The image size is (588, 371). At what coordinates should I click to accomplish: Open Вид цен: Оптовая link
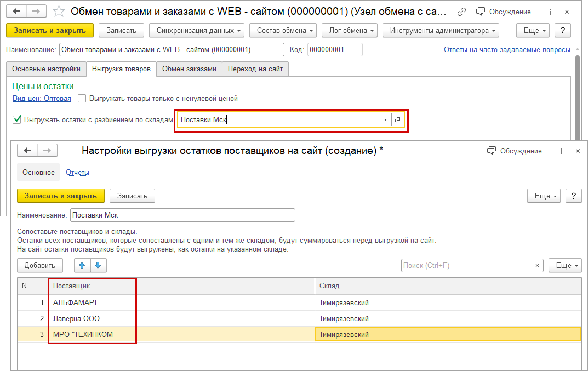pos(42,98)
